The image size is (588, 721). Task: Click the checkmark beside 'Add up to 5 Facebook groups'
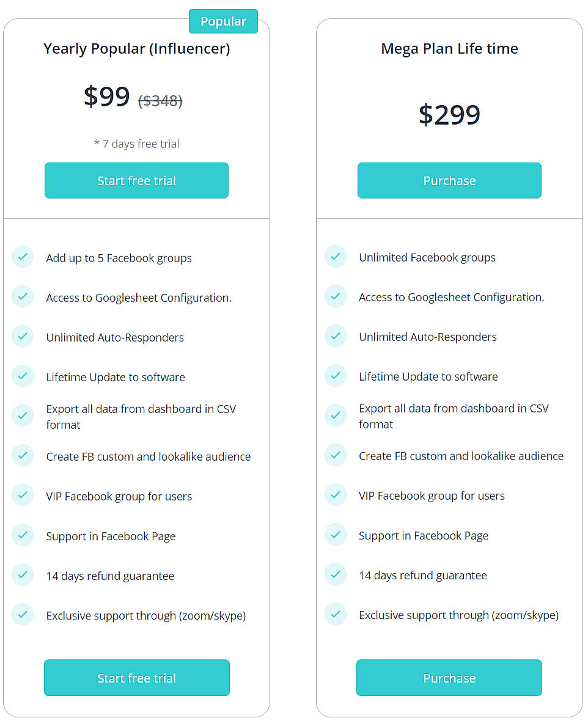point(23,257)
